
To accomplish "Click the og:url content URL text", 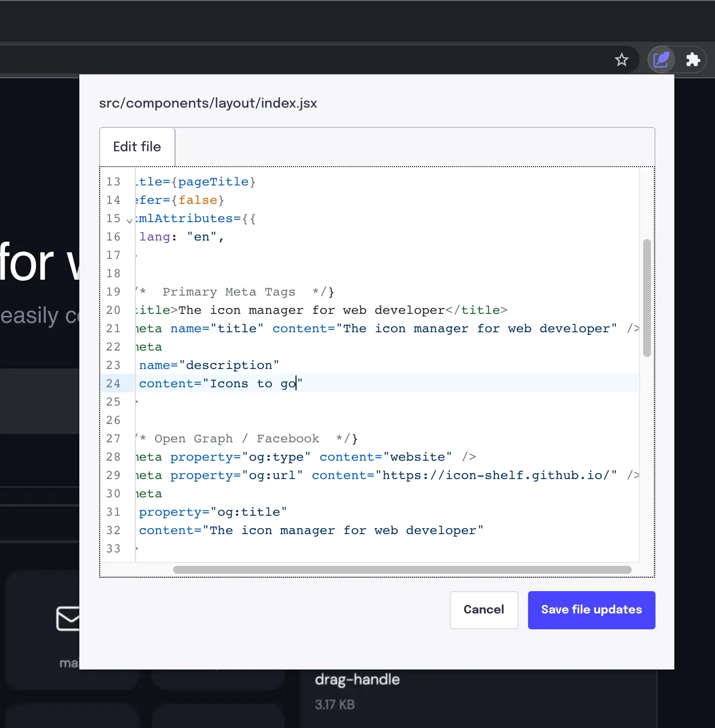I will (x=496, y=476).
